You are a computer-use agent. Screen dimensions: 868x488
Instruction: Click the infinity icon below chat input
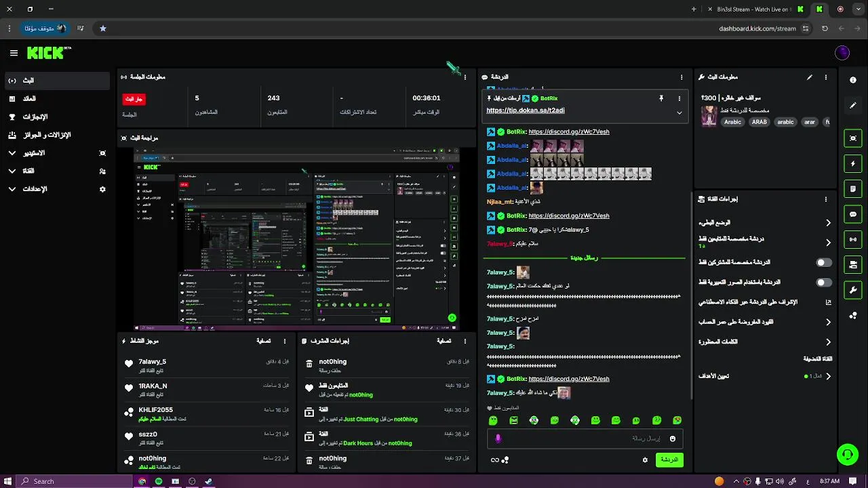point(495,460)
